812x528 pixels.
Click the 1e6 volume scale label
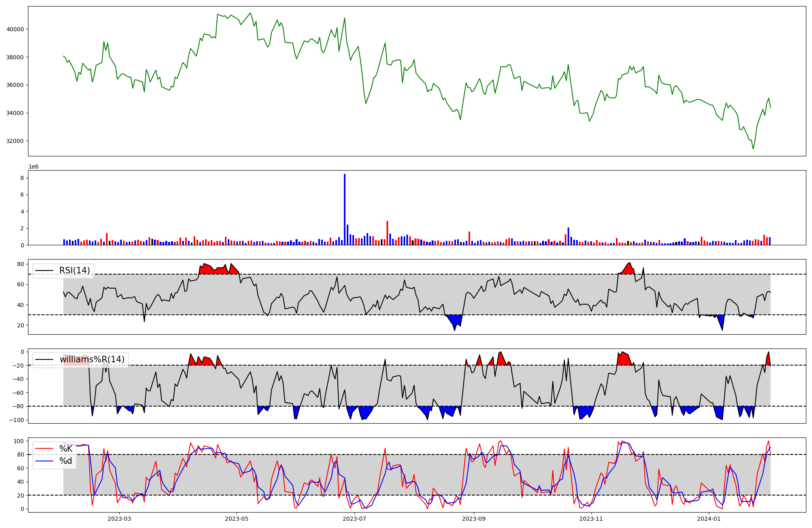pos(33,167)
